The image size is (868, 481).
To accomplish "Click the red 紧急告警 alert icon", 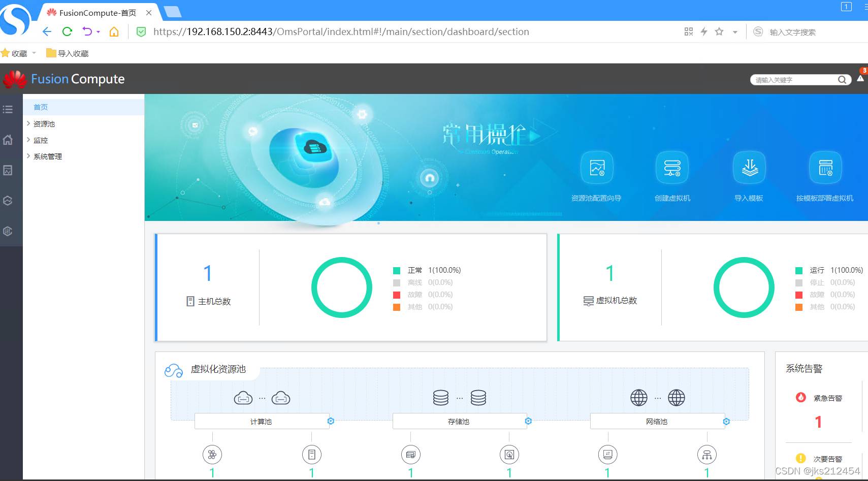I will (801, 397).
